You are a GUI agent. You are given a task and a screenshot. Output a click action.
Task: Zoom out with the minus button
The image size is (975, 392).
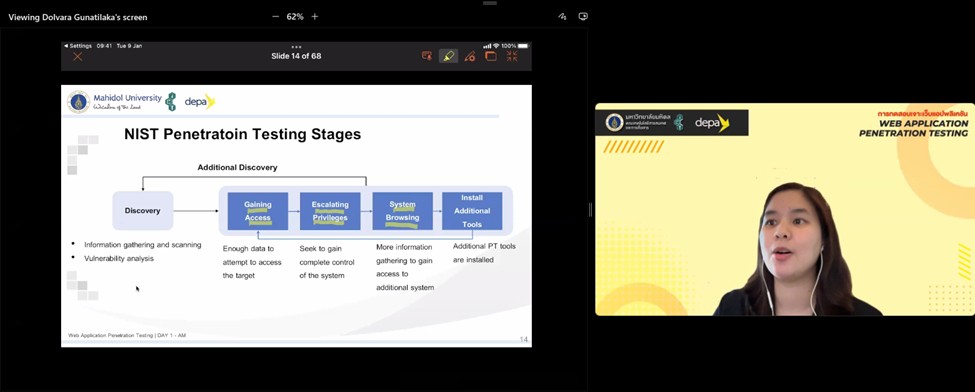[275, 17]
